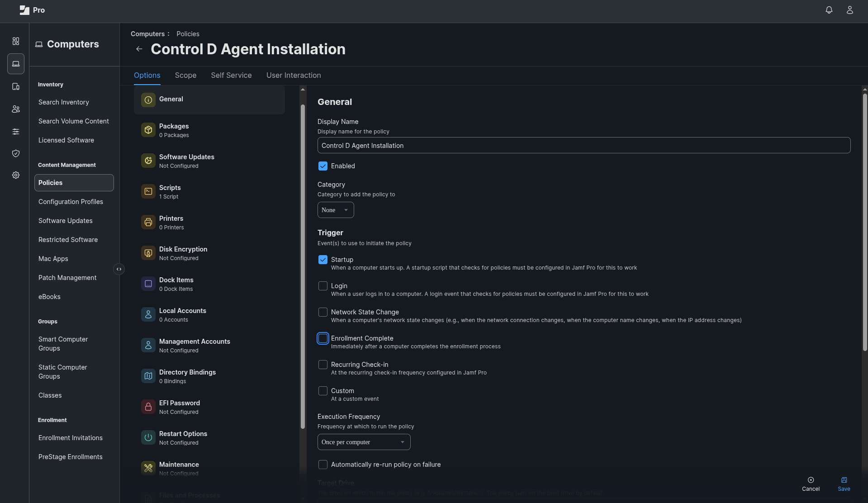Open Restricted Software in the sidebar
Image resolution: width=868 pixels, height=503 pixels.
point(68,240)
